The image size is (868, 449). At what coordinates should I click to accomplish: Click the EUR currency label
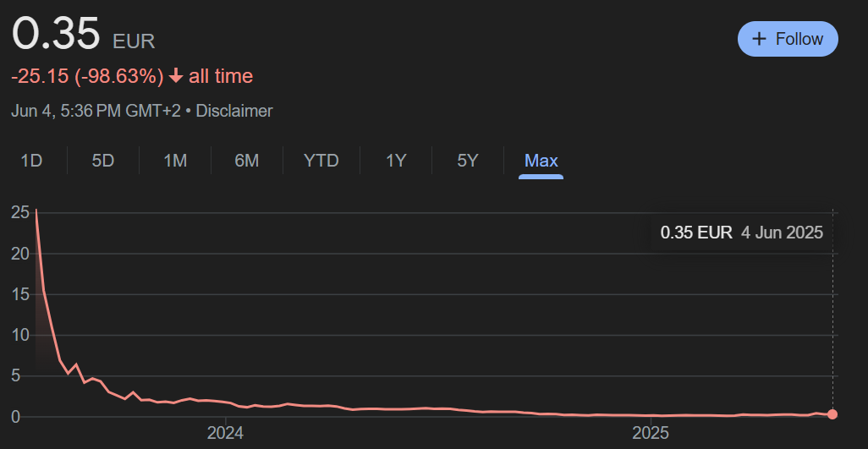click(x=134, y=41)
